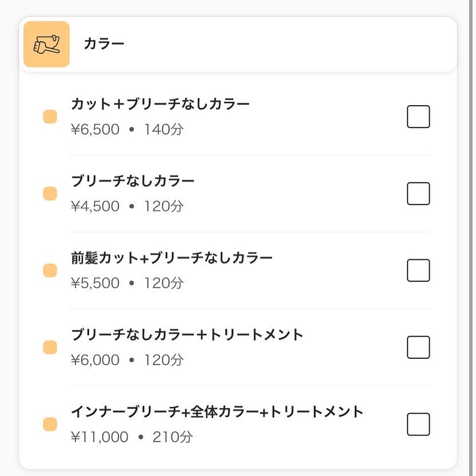Click the ¥6,500 • 140分 price line
The image size is (476, 476).
(127, 130)
